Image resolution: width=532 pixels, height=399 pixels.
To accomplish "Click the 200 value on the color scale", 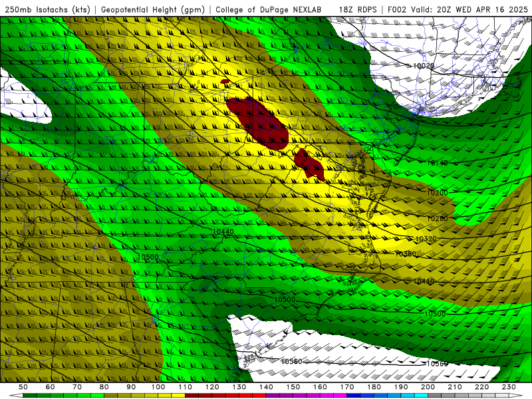I will click(428, 387).
